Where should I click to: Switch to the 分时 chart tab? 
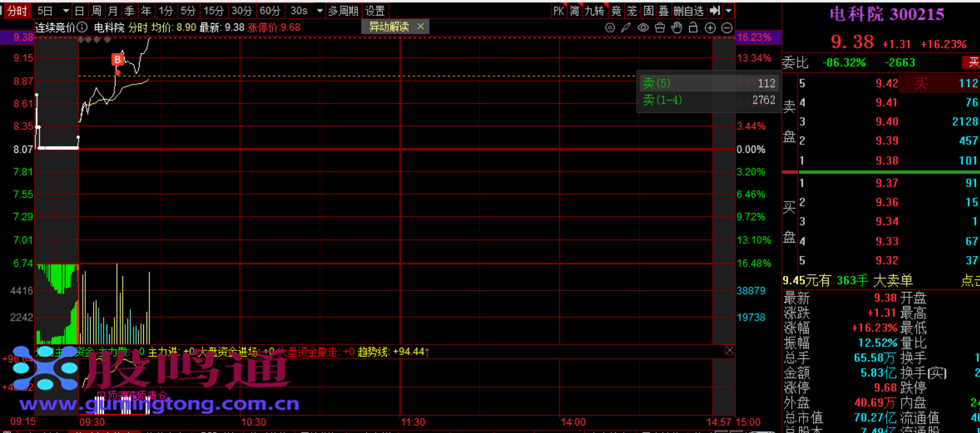(17, 11)
